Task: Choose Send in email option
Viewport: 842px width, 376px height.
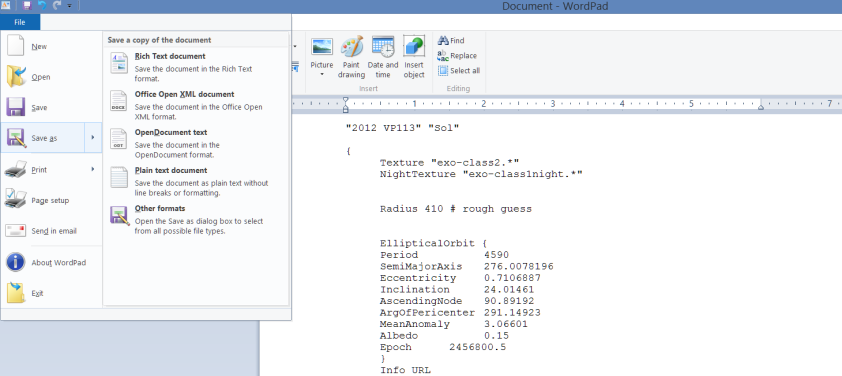Action: (51, 231)
